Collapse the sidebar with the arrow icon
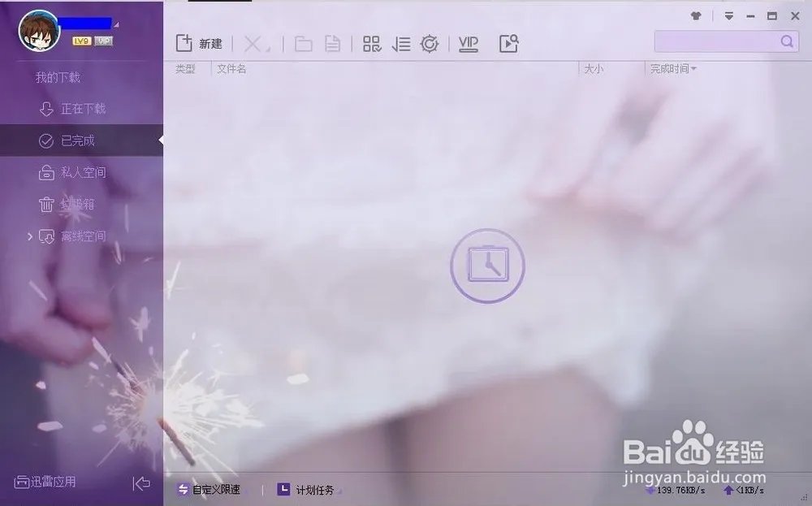This screenshot has width=812, height=506. (141, 484)
